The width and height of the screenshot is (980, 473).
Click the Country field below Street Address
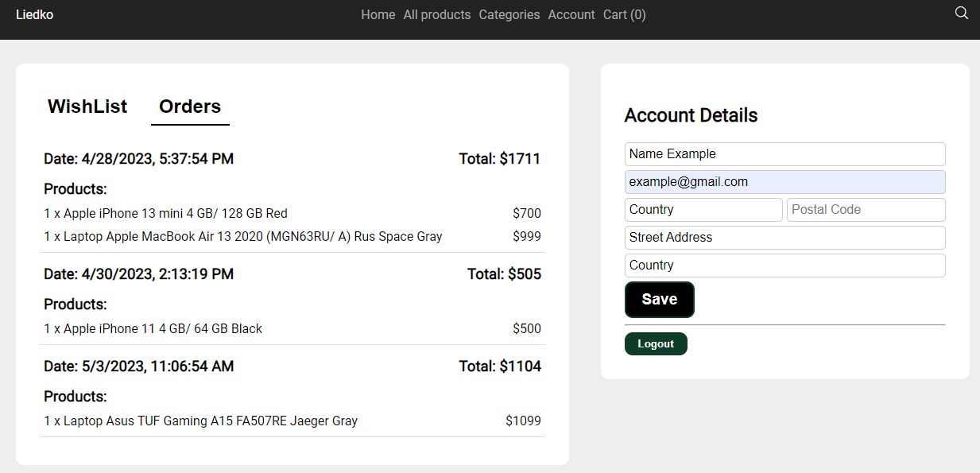(784, 266)
